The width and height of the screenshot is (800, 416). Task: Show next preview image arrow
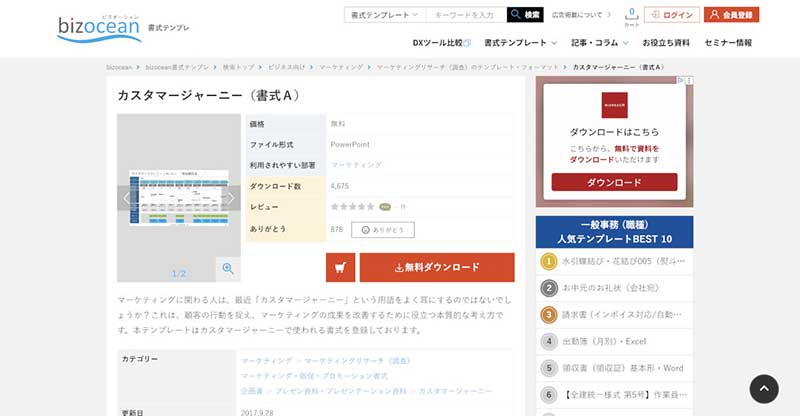pyautogui.click(x=231, y=198)
